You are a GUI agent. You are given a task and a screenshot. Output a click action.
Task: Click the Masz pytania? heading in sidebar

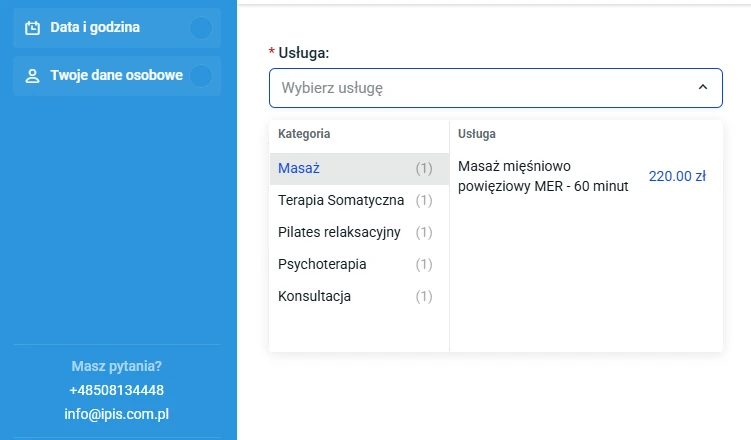click(x=117, y=366)
